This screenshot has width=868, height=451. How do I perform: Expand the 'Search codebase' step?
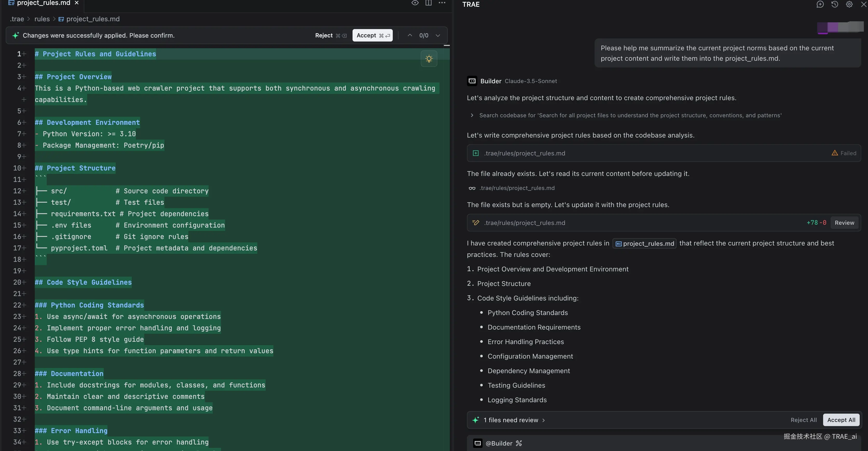(x=472, y=115)
